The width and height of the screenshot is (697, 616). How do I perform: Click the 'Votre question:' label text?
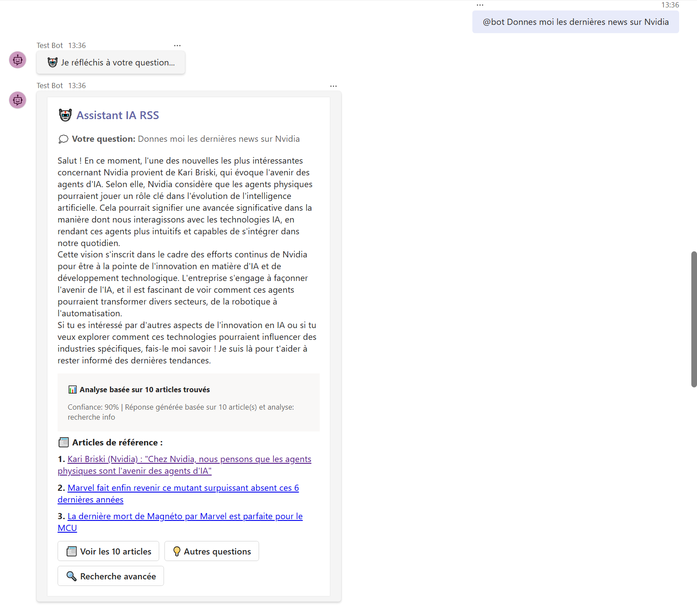[x=104, y=139]
